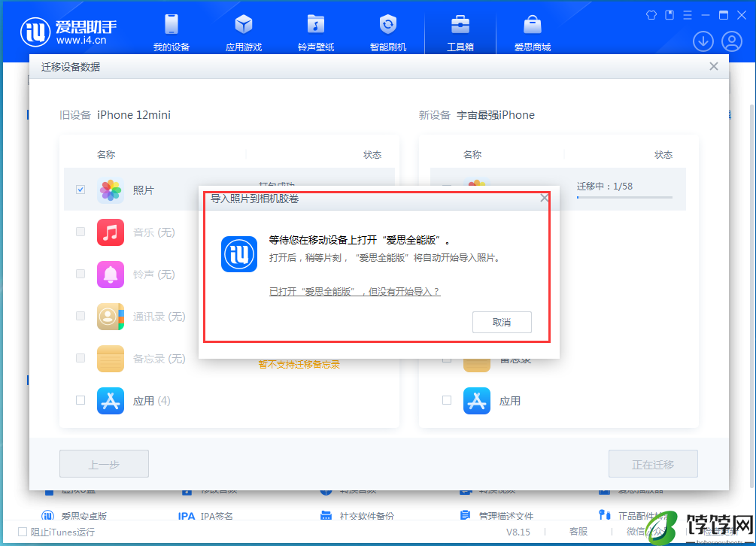
Task: Click the iPhone 12mini old device name
Action: coord(134,115)
